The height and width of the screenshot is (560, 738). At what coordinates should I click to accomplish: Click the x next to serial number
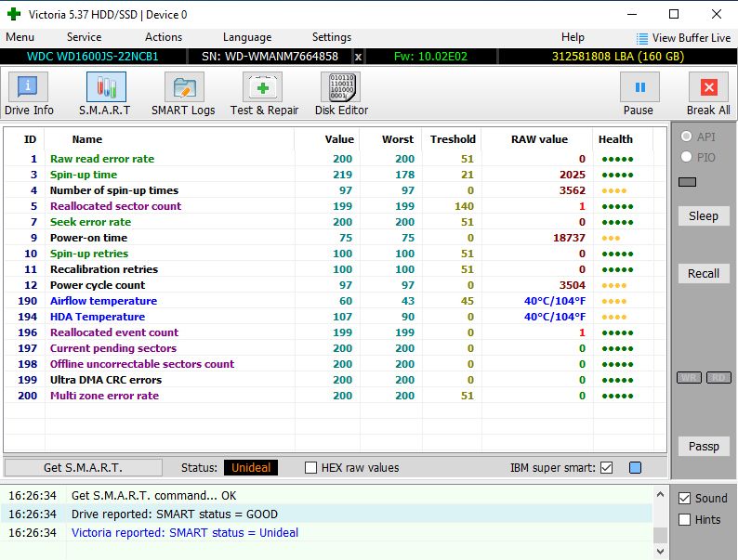tap(358, 57)
